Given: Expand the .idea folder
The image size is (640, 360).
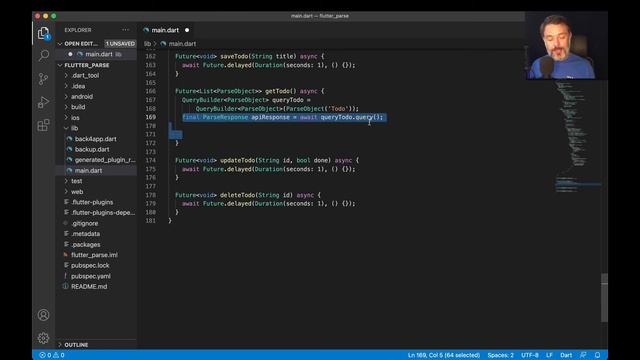Looking at the screenshot, I should (66, 86).
